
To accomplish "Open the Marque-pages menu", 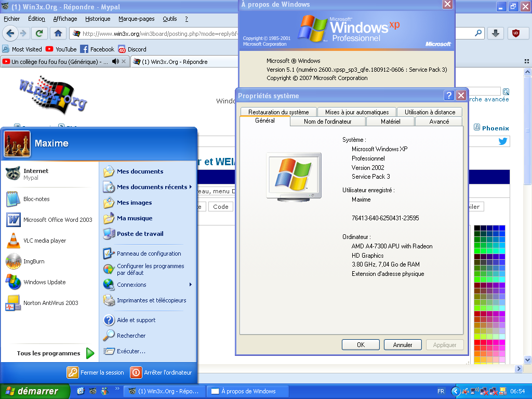I will (137, 19).
